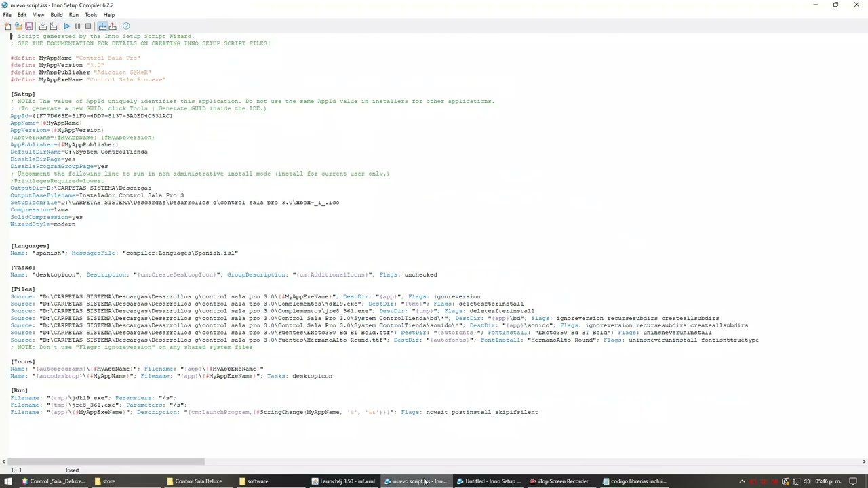868x488 pixels.
Task: Click the 'WizardStyle=modern' line
Action: [43, 224]
